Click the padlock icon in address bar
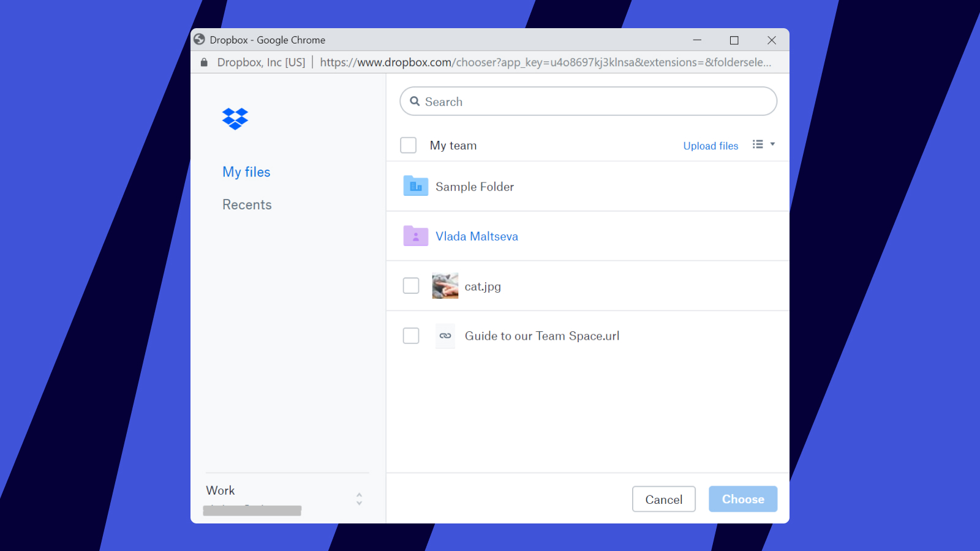 [x=204, y=62]
